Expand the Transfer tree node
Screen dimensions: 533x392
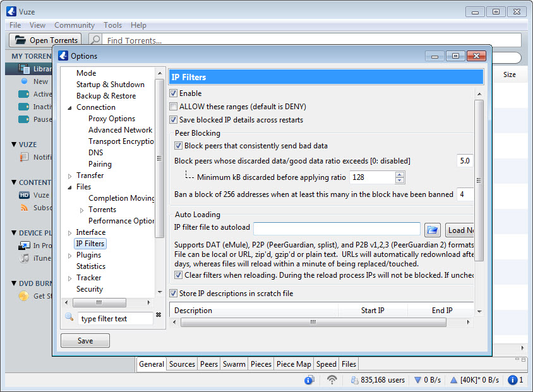pyautogui.click(x=69, y=176)
